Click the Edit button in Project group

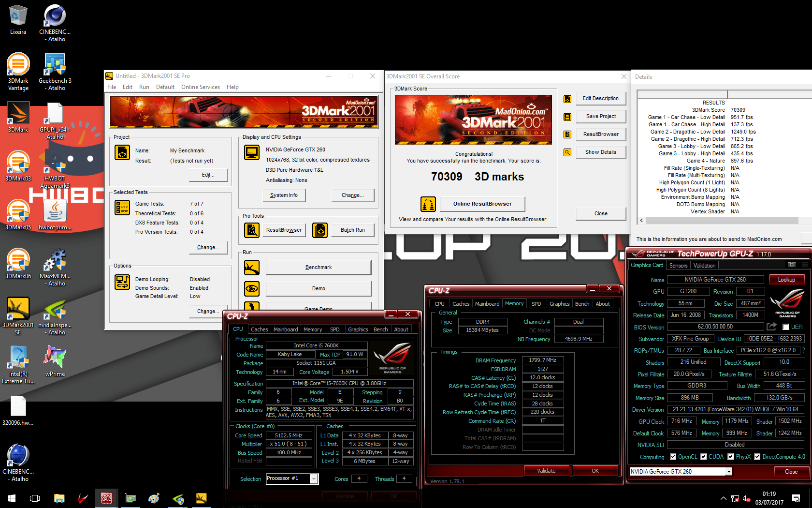tap(208, 175)
